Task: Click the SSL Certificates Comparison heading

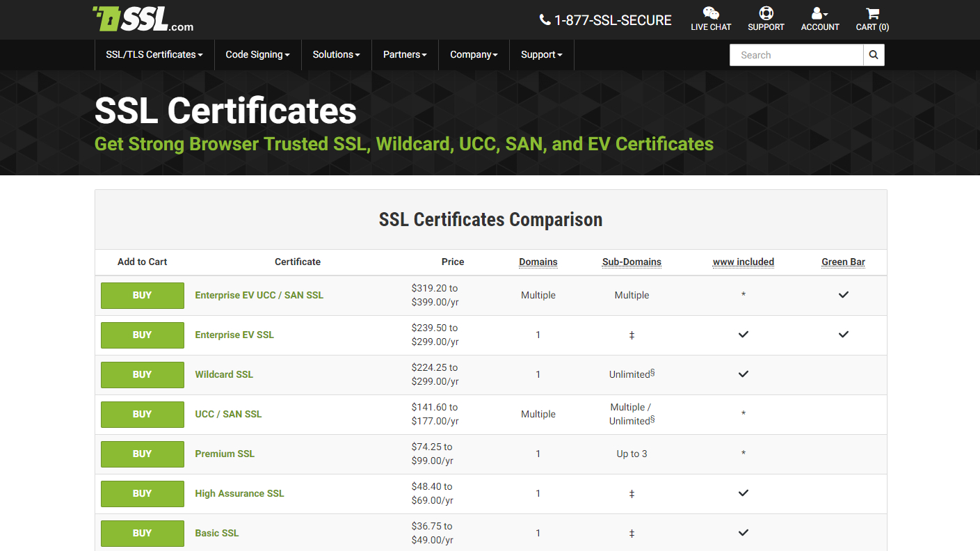Action: 491,220
